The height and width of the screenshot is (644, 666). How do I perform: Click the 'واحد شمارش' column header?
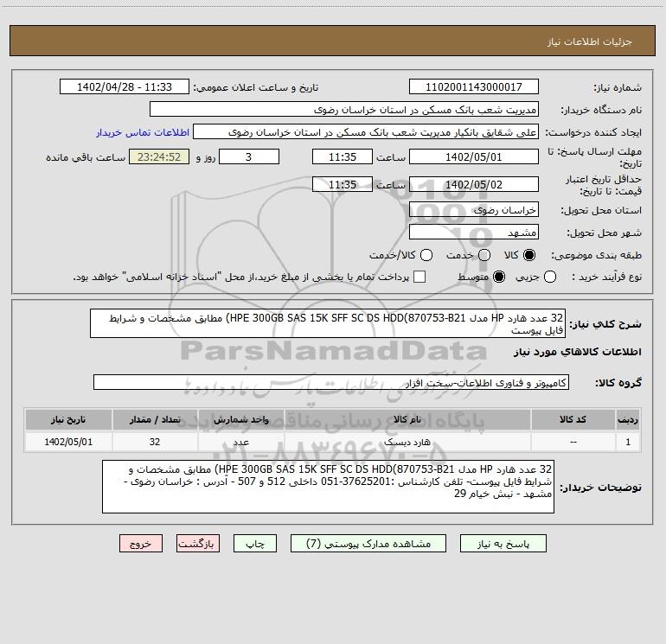coord(240,419)
